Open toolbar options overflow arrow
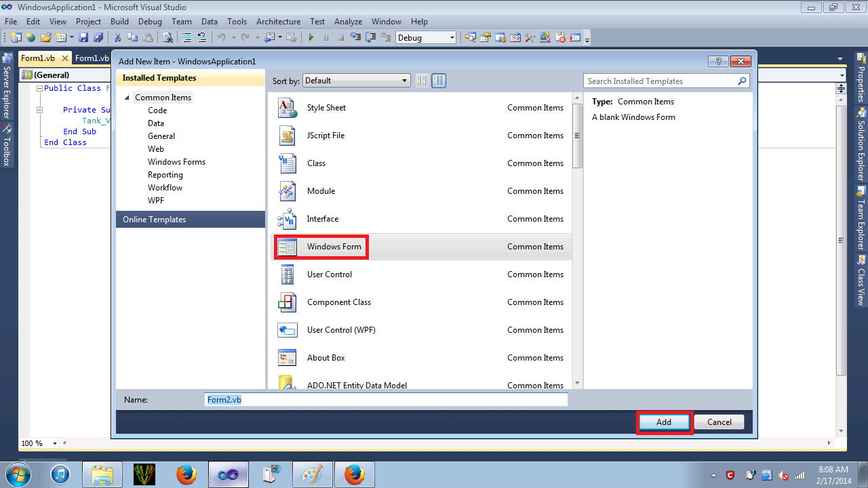This screenshot has height=488, width=868. point(587,39)
